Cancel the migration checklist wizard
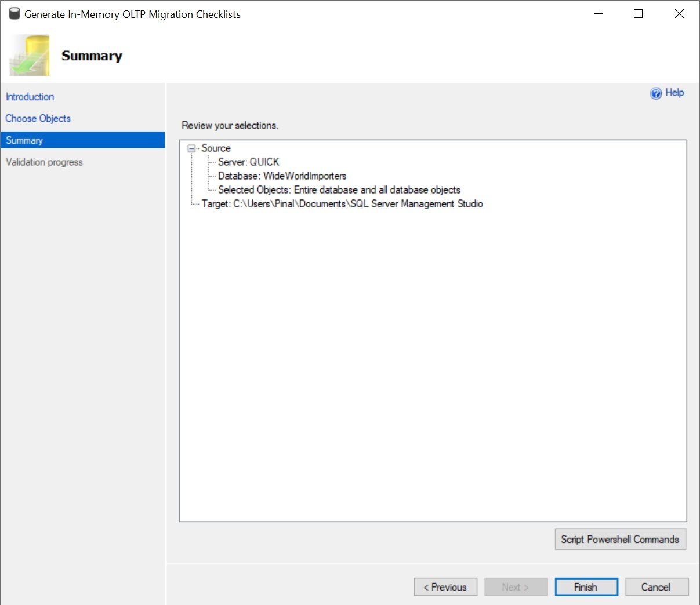The width and height of the screenshot is (700, 605). click(657, 587)
